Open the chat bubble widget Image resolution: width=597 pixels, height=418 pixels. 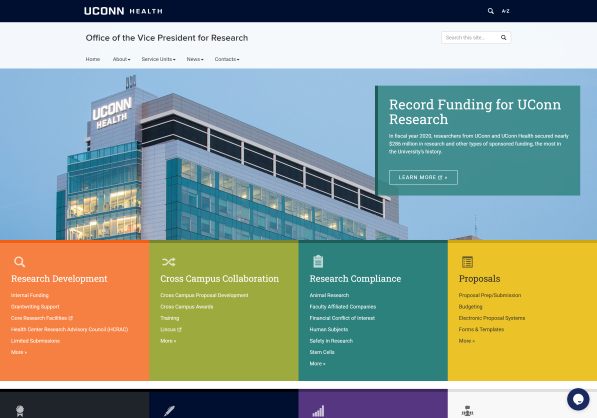578,399
